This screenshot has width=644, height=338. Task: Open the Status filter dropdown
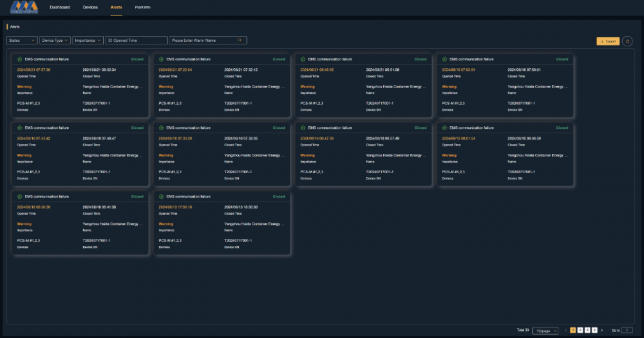[22, 40]
